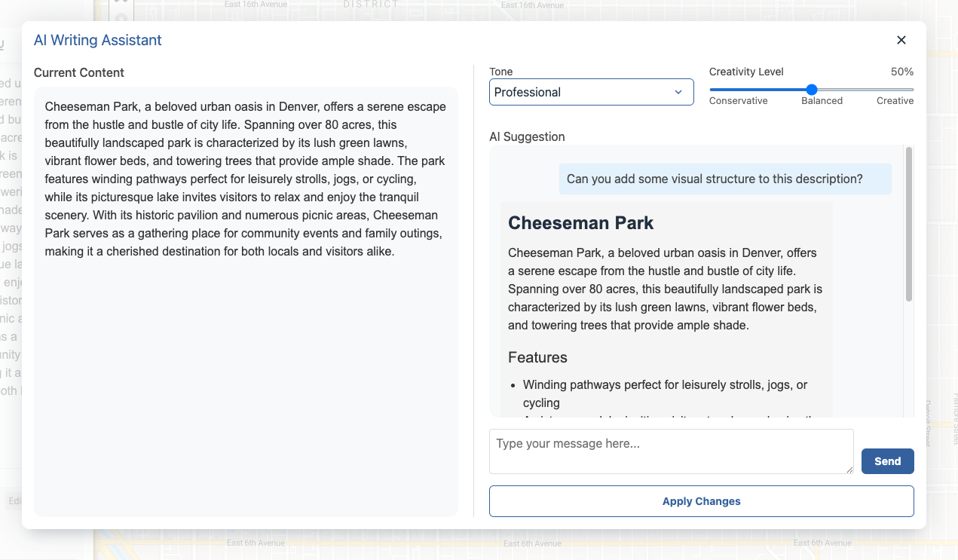The height and width of the screenshot is (560, 958).
Task: Click the Creativity Level label
Action: coord(746,72)
